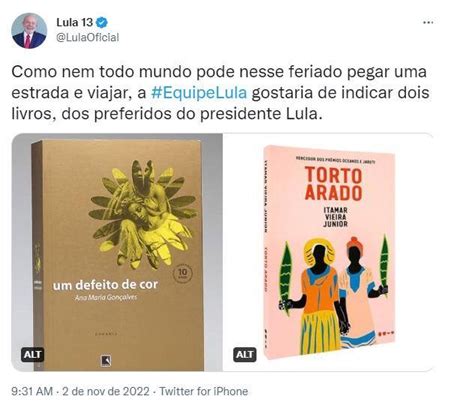Open the 9:31 AM timestamp link

pos(32,391)
